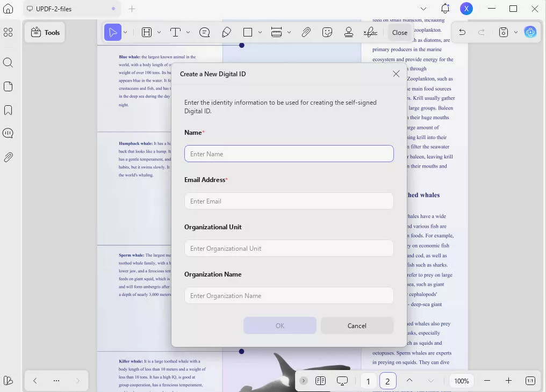Viewport: 546px width, 392px height.
Task: Click the Enter Email input field
Action: point(289,201)
